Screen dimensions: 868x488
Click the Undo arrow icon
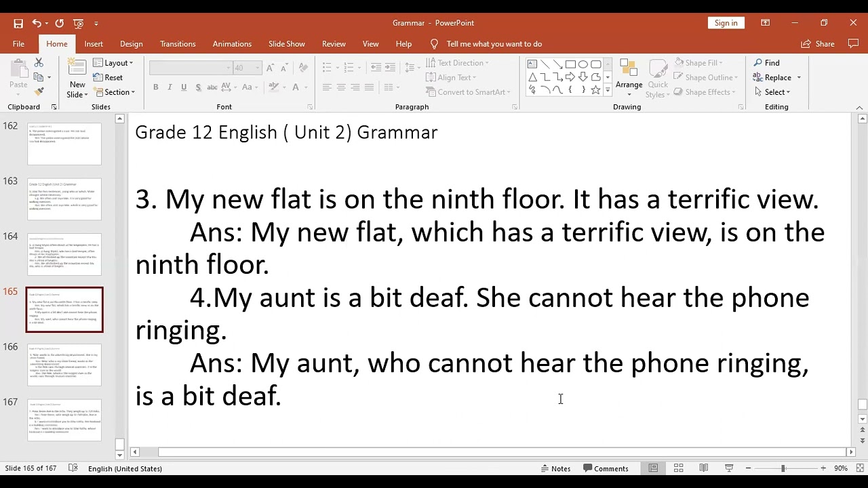36,23
